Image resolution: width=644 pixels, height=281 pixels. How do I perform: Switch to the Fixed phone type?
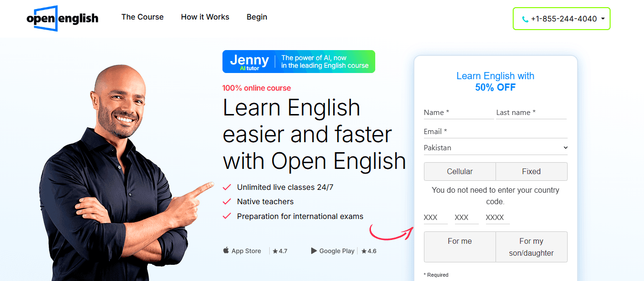tap(531, 171)
